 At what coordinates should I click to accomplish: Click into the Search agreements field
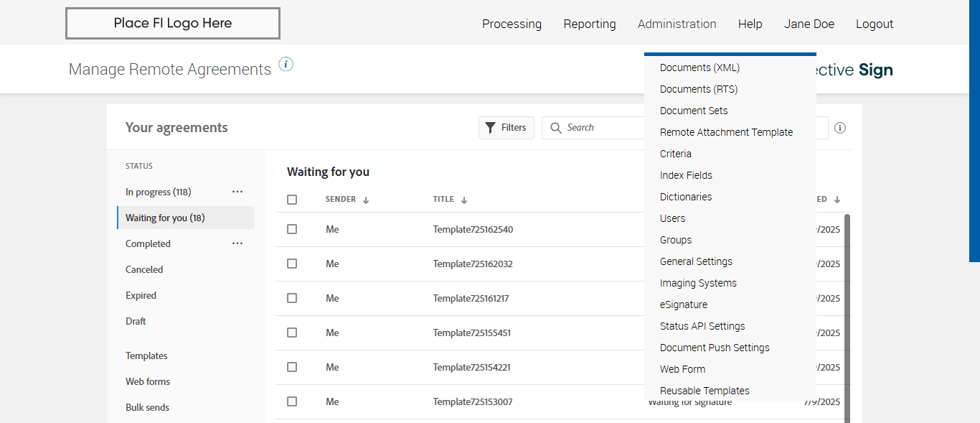point(603,128)
